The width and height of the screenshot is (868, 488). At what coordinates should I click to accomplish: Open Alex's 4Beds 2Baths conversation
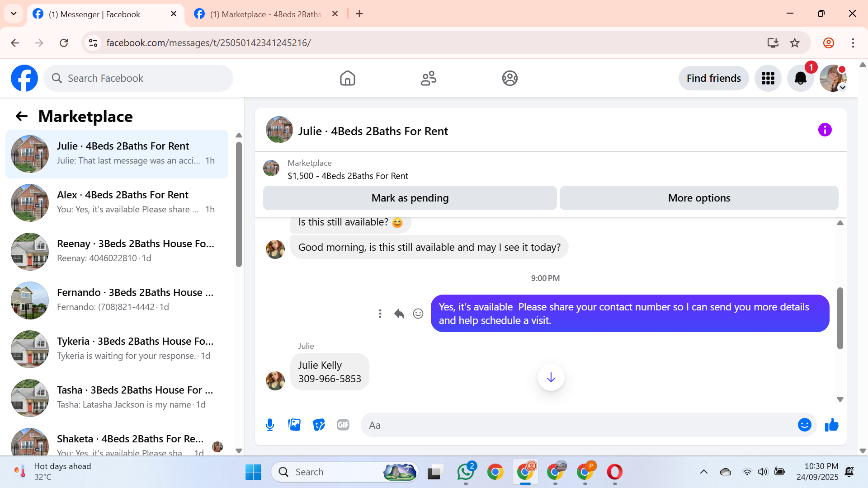[117, 202]
